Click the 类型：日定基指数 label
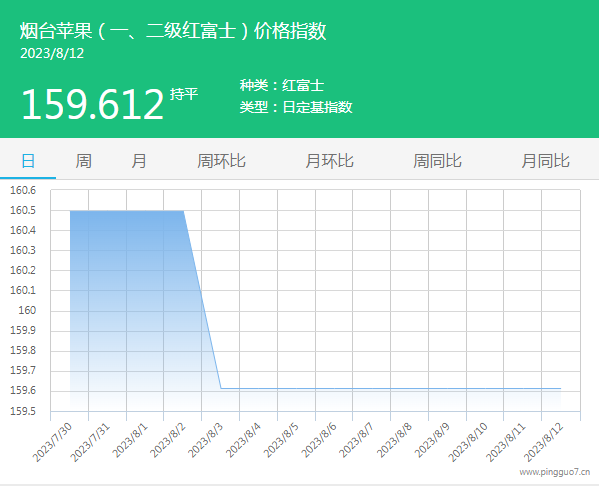 pyautogui.click(x=296, y=107)
